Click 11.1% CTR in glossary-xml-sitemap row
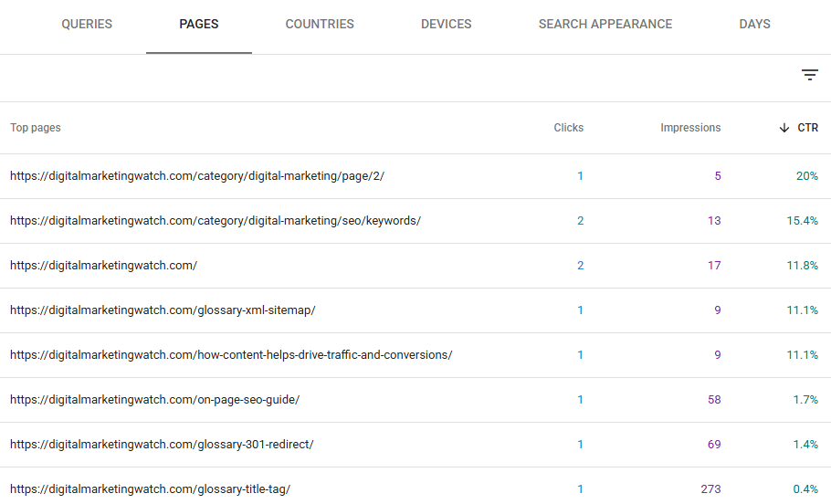This screenshot has width=831, height=504. click(803, 310)
